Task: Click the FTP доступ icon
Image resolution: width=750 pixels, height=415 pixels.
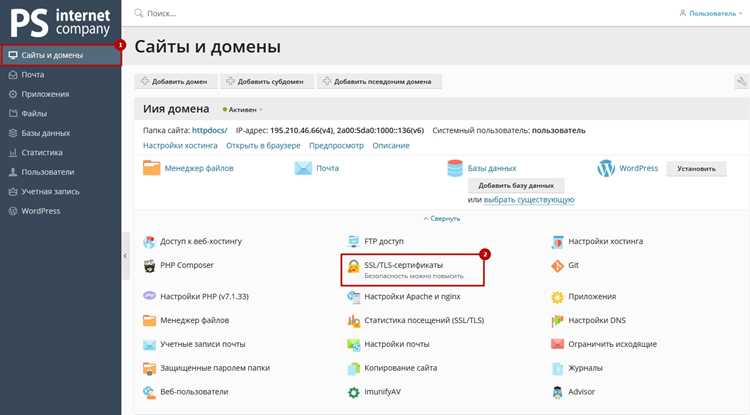Action: 353,241
